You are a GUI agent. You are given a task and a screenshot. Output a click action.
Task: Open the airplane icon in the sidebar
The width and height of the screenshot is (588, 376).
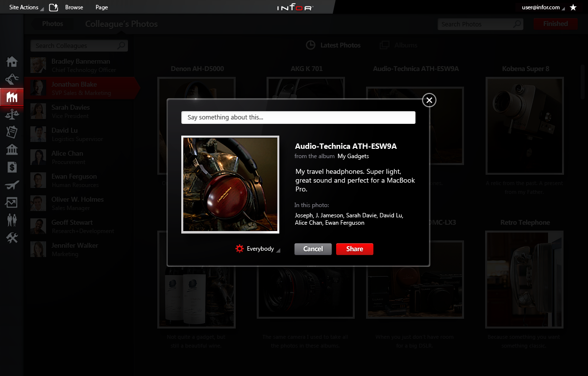pos(12,185)
